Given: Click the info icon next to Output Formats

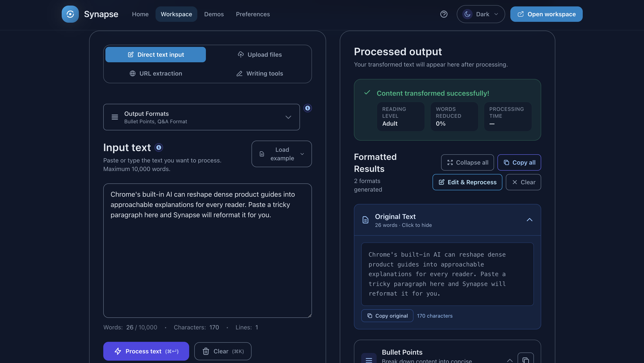Looking at the screenshot, I should click(307, 108).
